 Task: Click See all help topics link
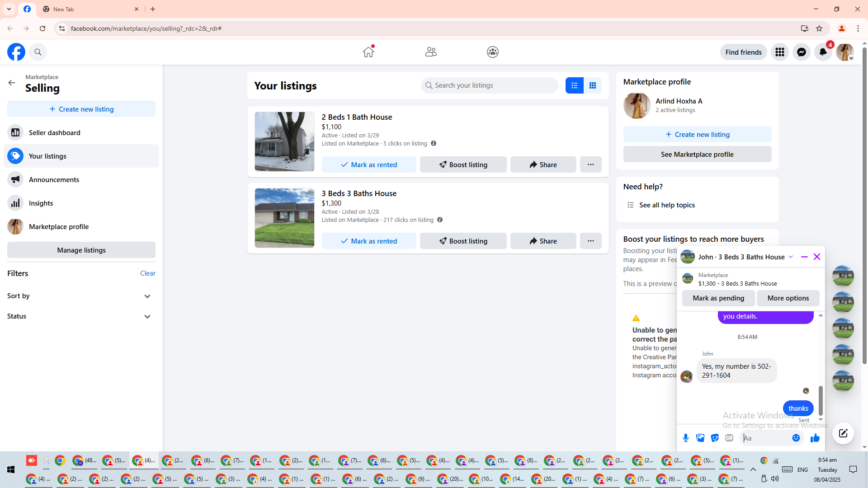[666, 205]
